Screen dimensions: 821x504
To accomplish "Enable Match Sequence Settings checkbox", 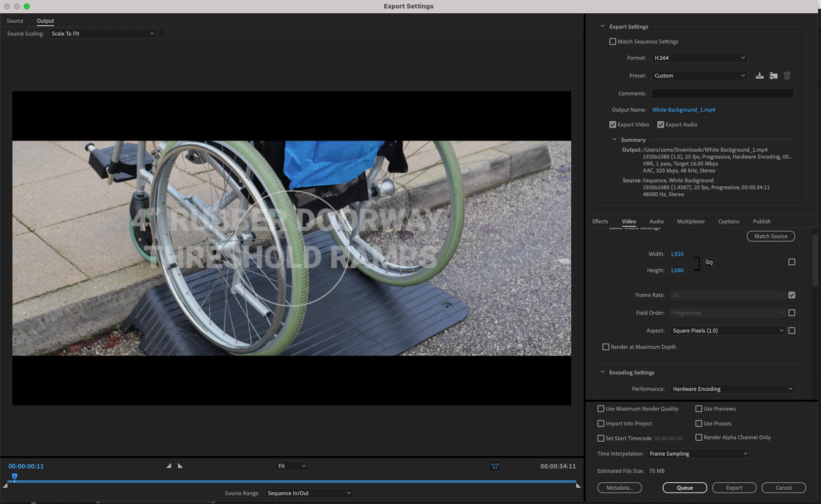I will (613, 42).
